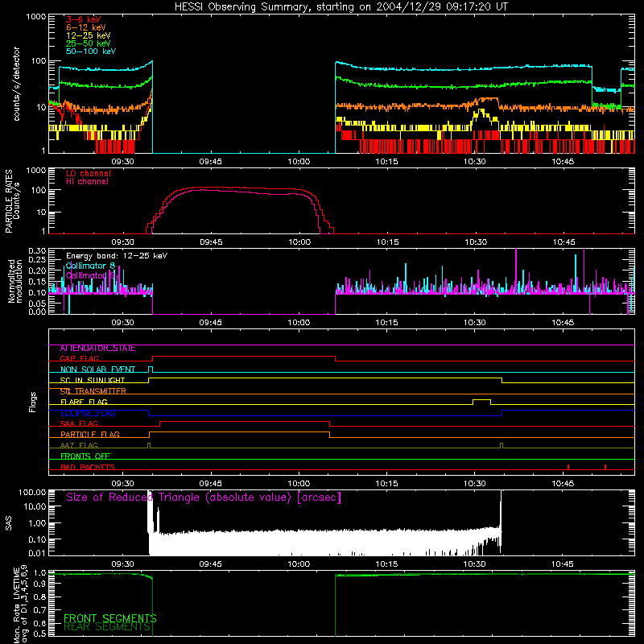The width and height of the screenshot is (644, 644).
Task: Click the 09:45 tick label under the particle rates panel
Action: 211,242
